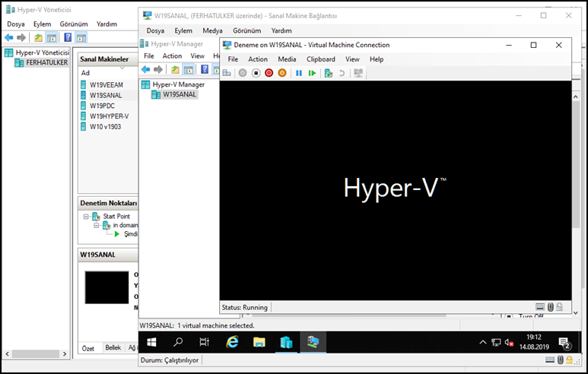Select W19VEEAM virtual machine
Viewport: 588px width, 374px height.
click(x=106, y=85)
